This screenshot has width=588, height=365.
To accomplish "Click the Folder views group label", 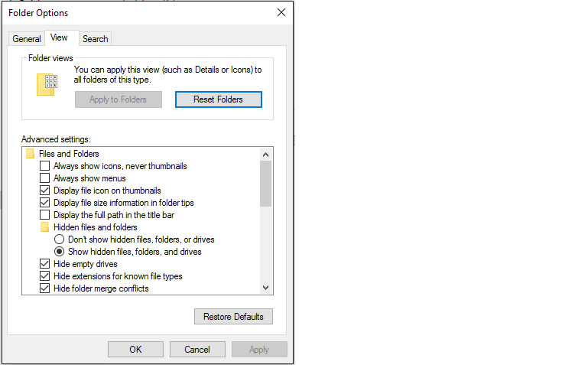I will [50, 58].
